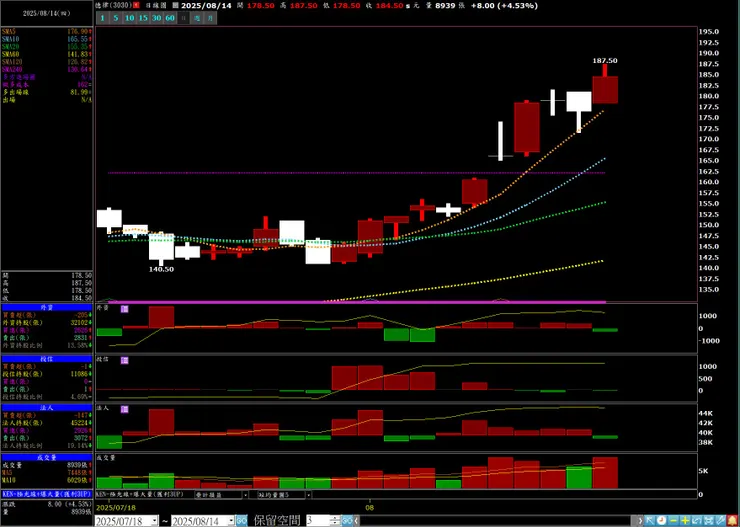The width and height of the screenshot is (740, 527).
Task: Click the 187.50 high price label on chart
Action: pos(605,60)
